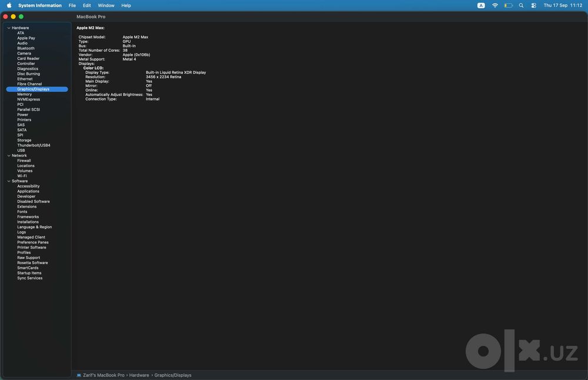Select Wi-Fi under Network
Screen dimensions: 588x380
click(22, 176)
